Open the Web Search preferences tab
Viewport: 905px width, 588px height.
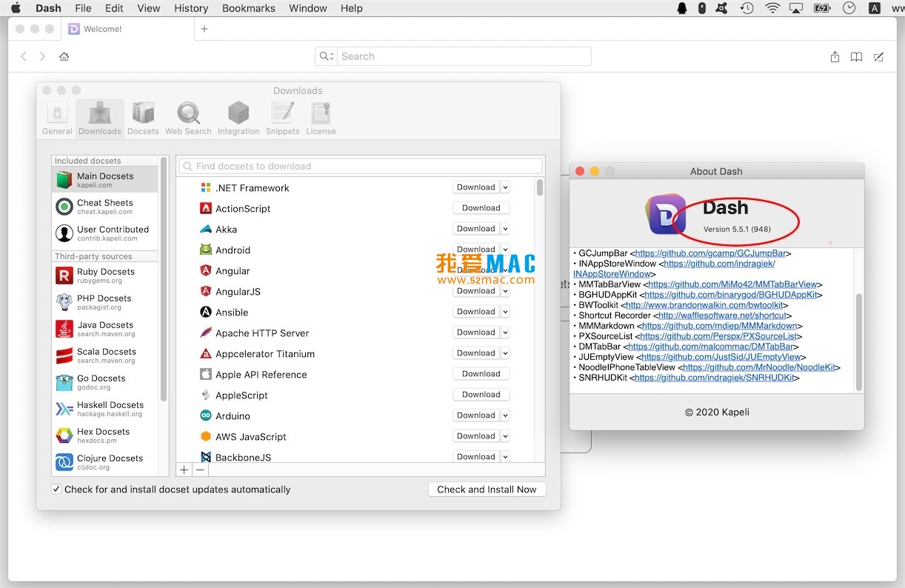click(188, 118)
